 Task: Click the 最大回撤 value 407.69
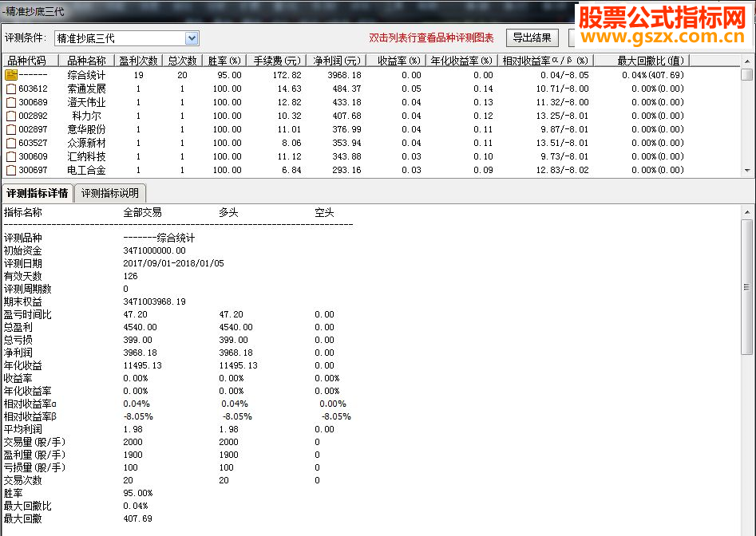(x=137, y=518)
